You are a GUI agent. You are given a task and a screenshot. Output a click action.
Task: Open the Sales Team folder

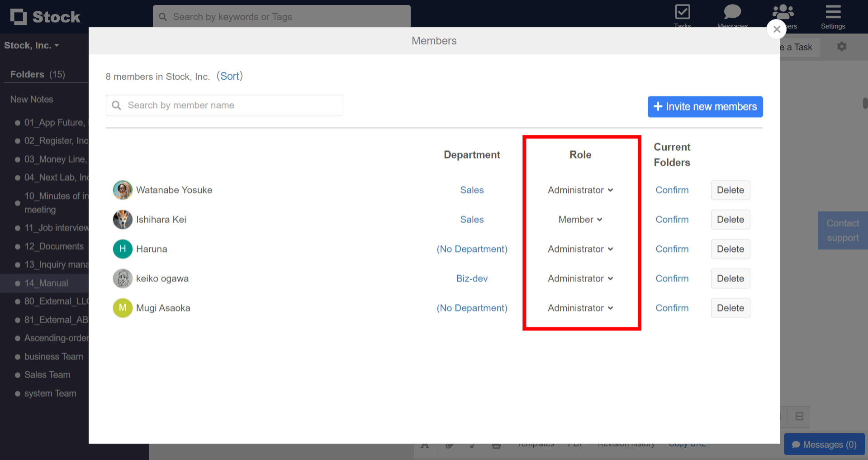47,375
